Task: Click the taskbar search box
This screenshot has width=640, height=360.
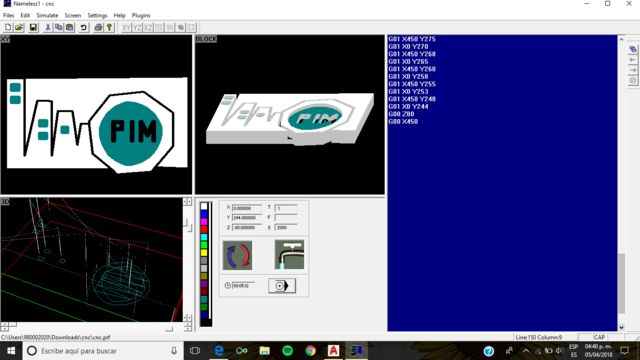Action: pos(102,351)
